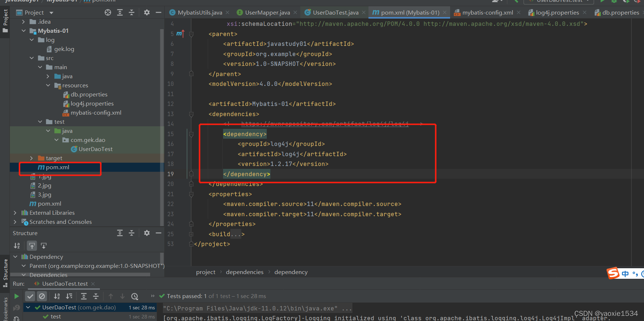Open Bookmarks tool window side tab
Image resolution: width=644 pixels, height=321 pixels.
click(5, 309)
